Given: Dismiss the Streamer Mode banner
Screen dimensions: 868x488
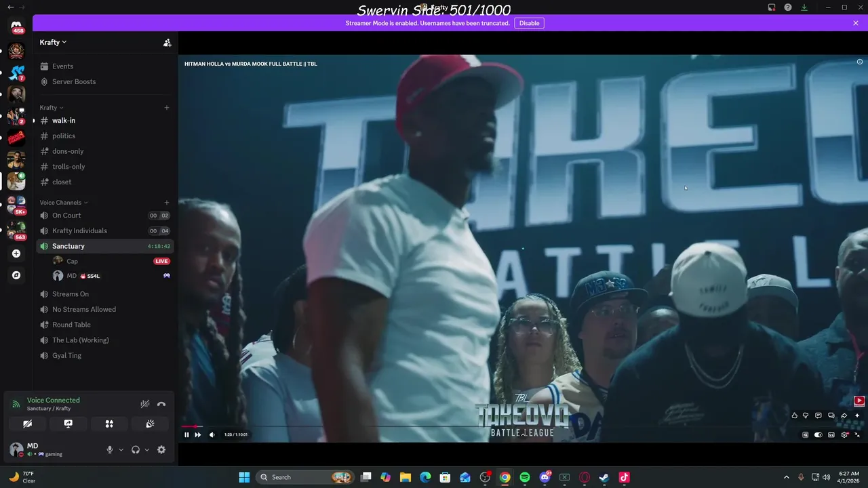Looking at the screenshot, I should [856, 23].
